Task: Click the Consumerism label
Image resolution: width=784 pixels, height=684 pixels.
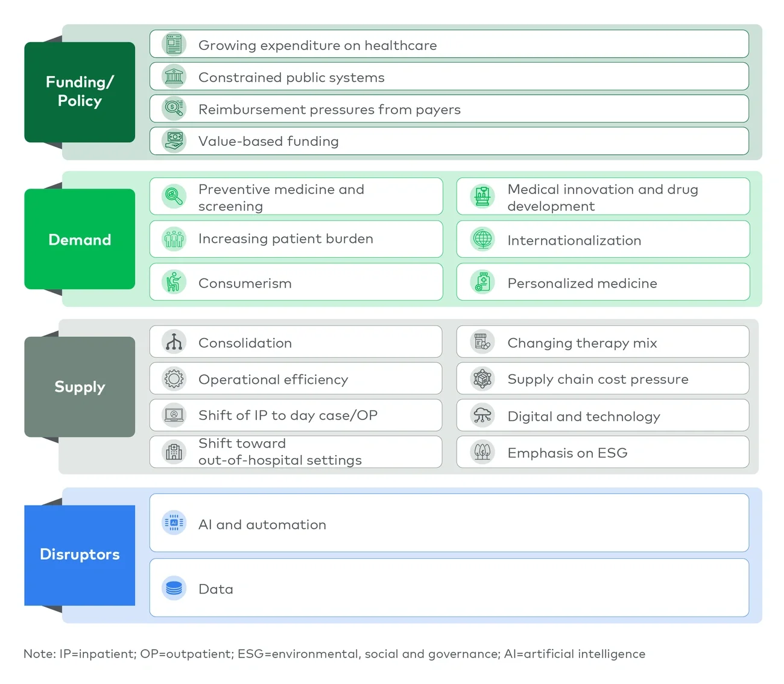Action: pyautogui.click(x=245, y=283)
